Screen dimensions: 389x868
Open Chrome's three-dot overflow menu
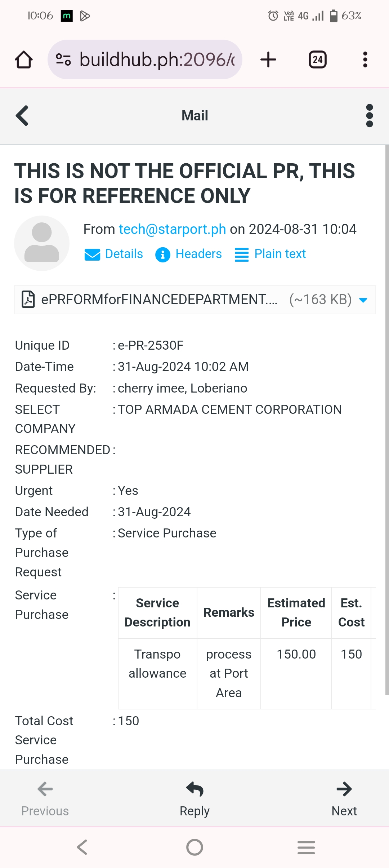365,59
